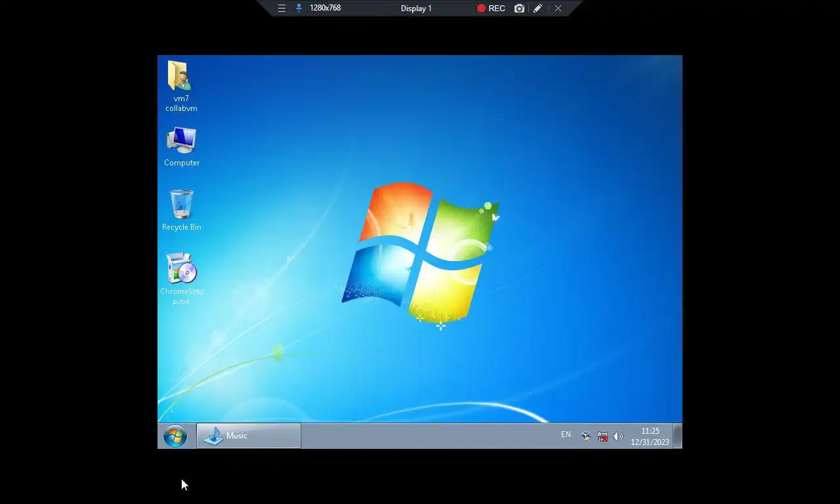The width and height of the screenshot is (840, 504).
Task: Open the EN language indicator
Action: (x=566, y=435)
